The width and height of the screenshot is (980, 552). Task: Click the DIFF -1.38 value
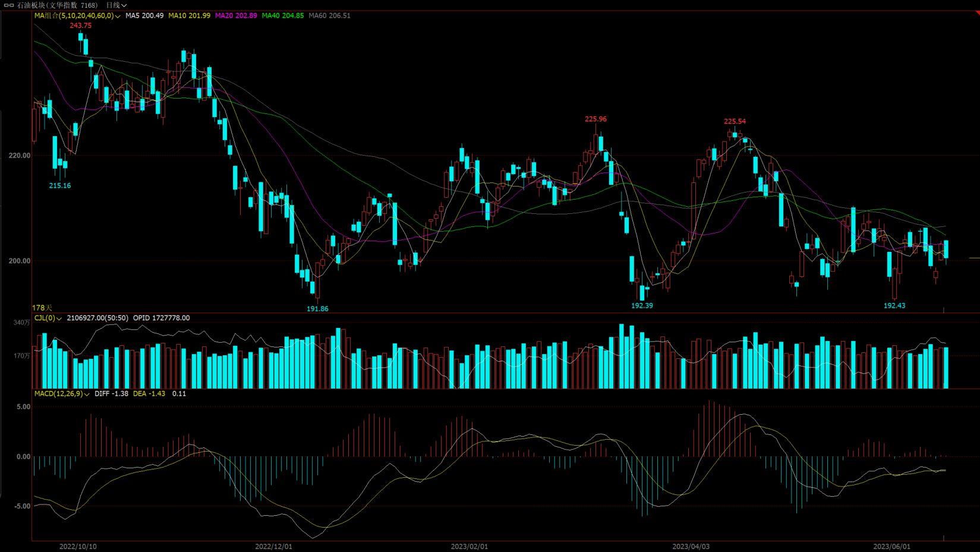tap(111, 394)
